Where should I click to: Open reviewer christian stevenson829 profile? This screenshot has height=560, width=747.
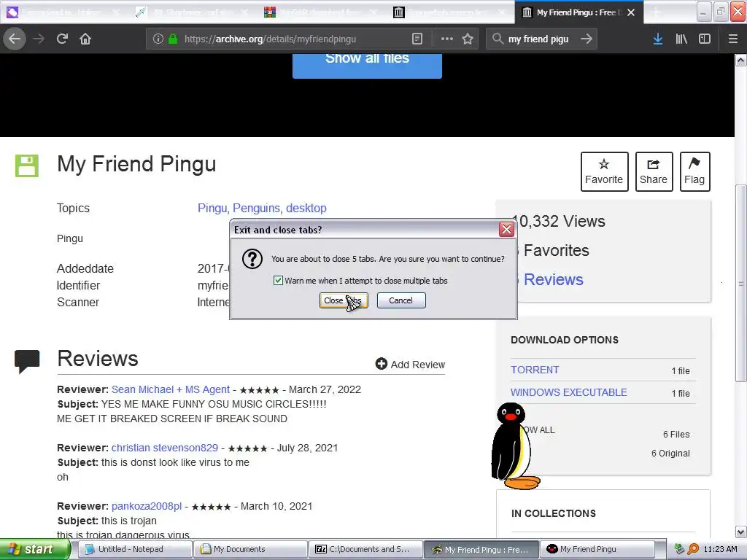coord(165,448)
